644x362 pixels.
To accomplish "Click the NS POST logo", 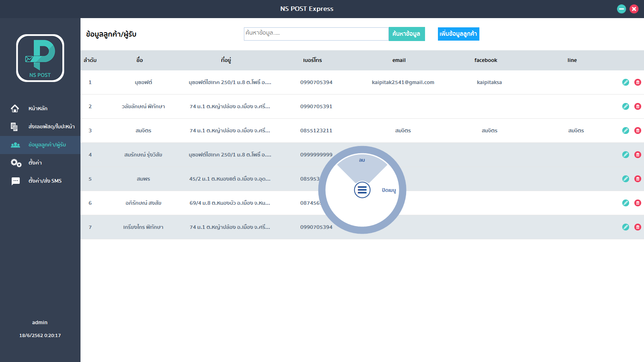I will pos(40,58).
